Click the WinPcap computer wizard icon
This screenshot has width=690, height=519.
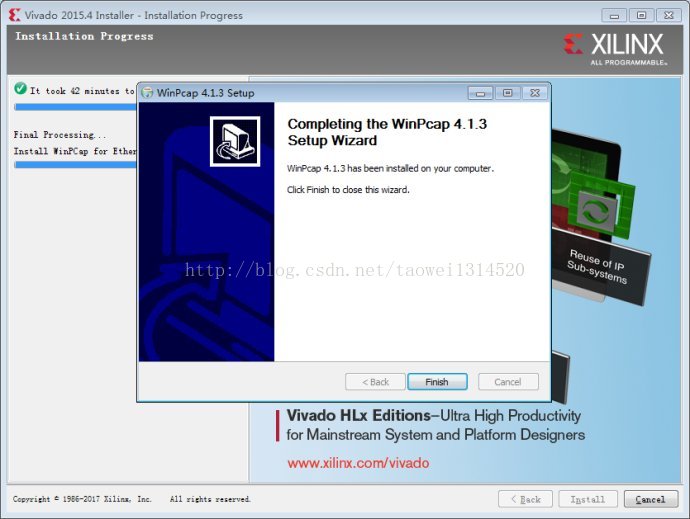coord(235,142)
